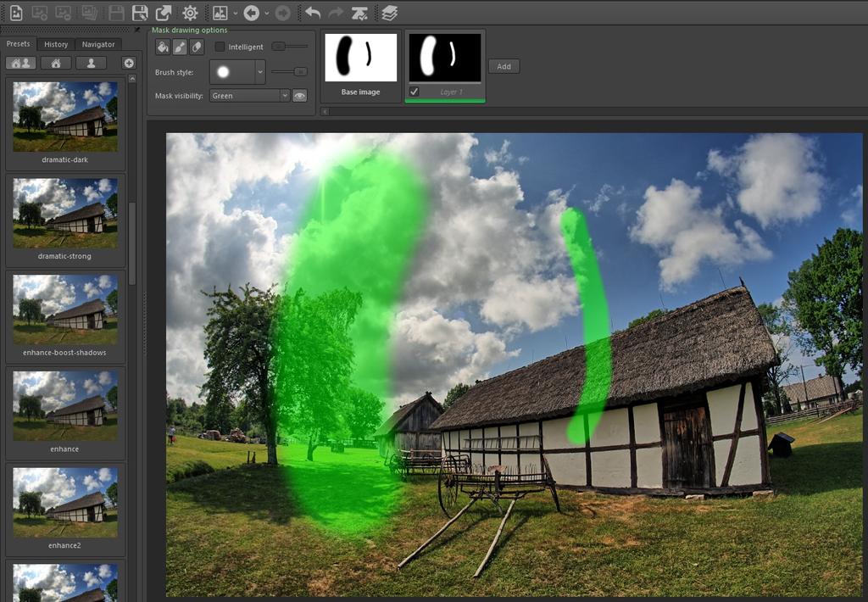Select the Base image mask thumbnail
The height and width of the screenshot is (602, 868).
pos(361,58)
